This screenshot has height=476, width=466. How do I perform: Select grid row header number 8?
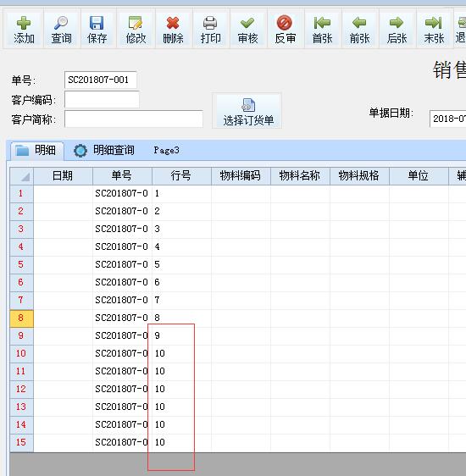coord(21,318)
